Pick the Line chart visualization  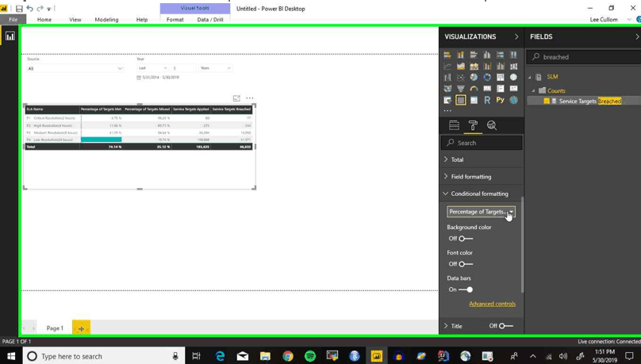point(447,66)
